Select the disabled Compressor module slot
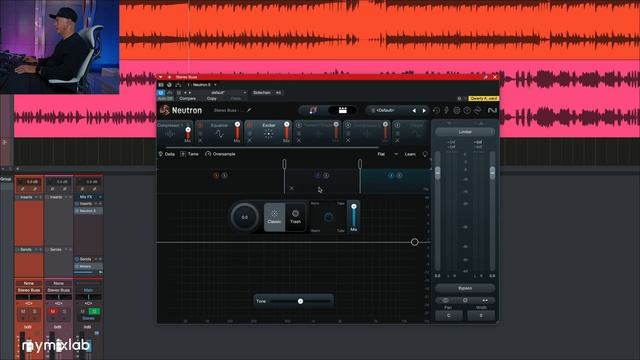 (x=366, y=132)
